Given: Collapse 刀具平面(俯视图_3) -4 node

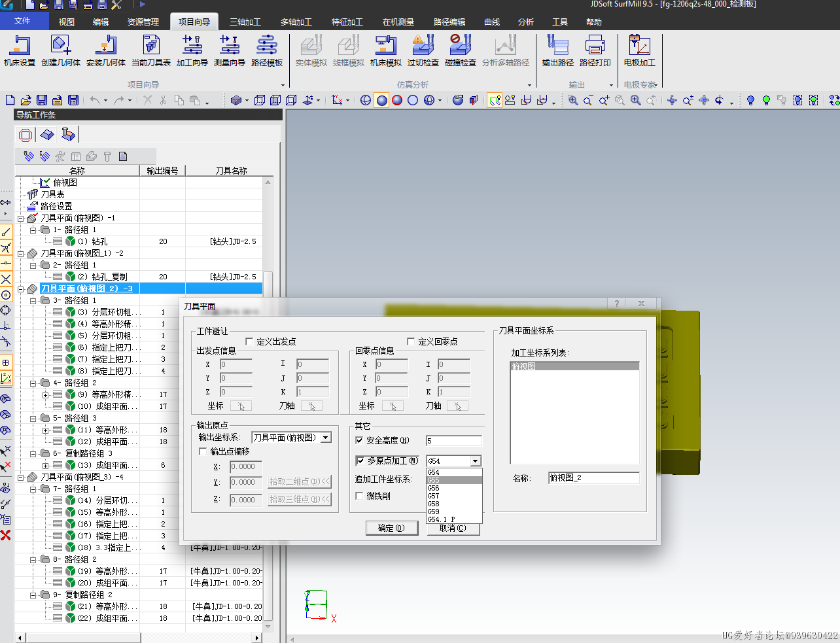Looking at the screenshot, I should (x=20, y=478).
